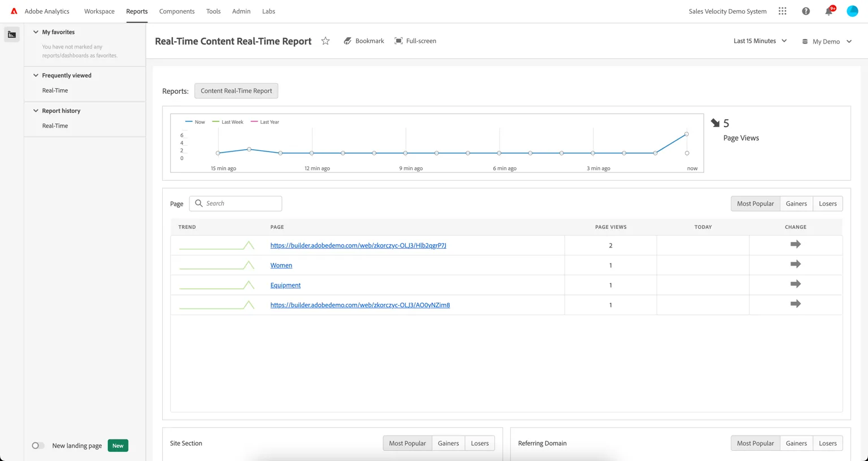Click the Page search field
The height and width of the screenshot is (461, 868).
(236, 203)
